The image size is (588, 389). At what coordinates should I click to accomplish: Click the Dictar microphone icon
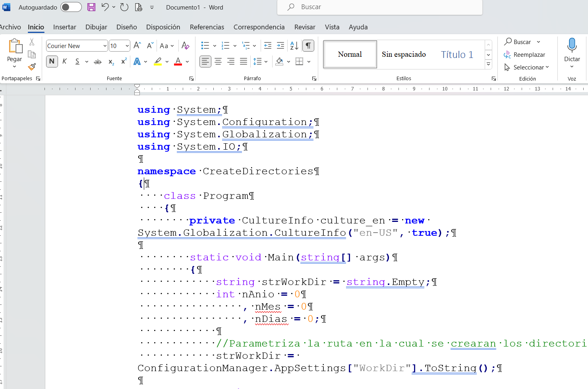(x=572, y=45)
